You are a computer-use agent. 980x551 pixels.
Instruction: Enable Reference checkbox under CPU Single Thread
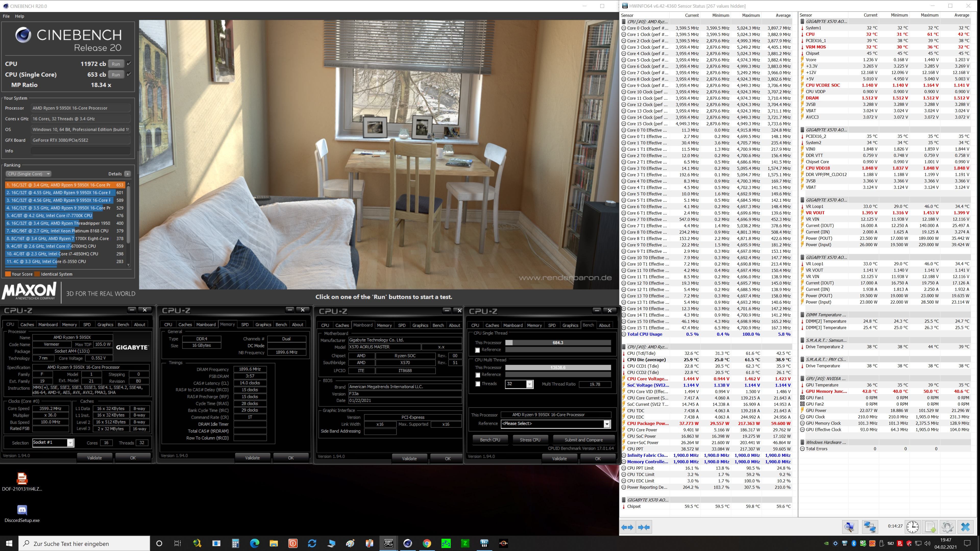point(477,350)
